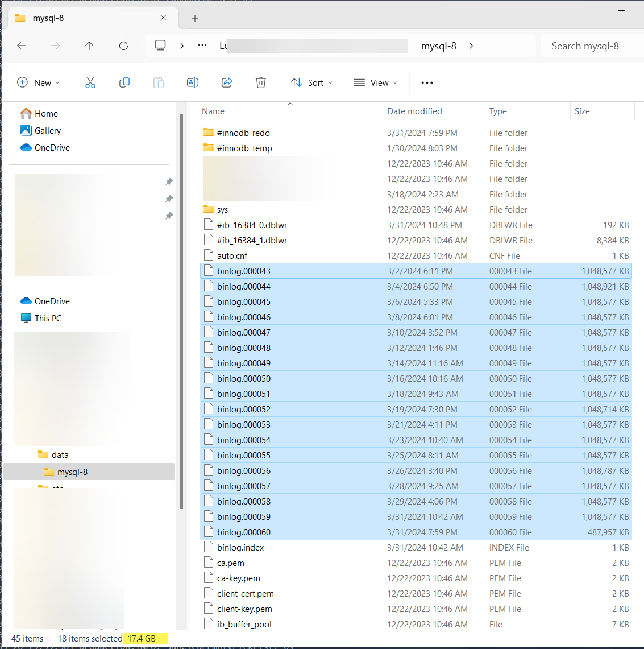Refresh the current folder view
Screen dimensions: 644x649
click(x=123, y=46)
